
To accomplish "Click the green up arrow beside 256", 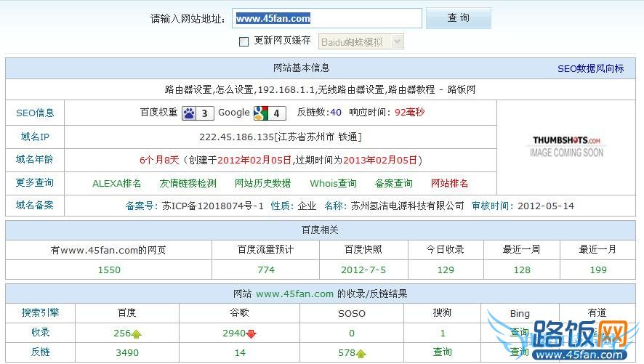I will [x=137, y=334].
